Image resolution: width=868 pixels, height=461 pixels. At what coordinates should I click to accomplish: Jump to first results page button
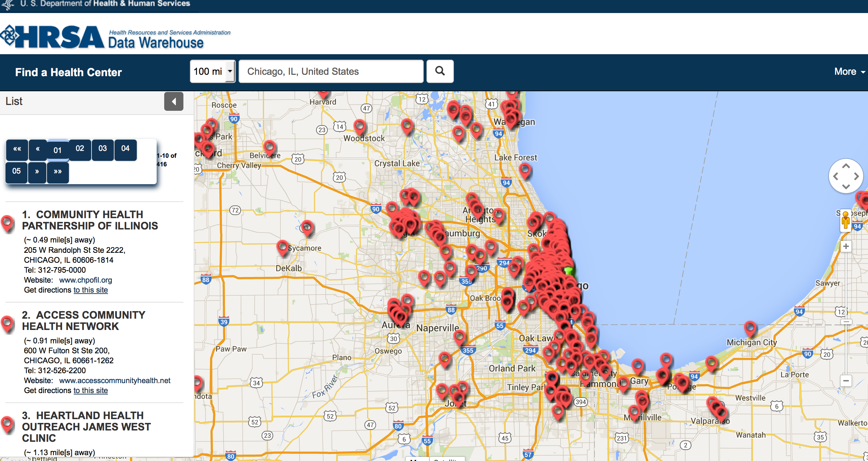click(17, 149)
